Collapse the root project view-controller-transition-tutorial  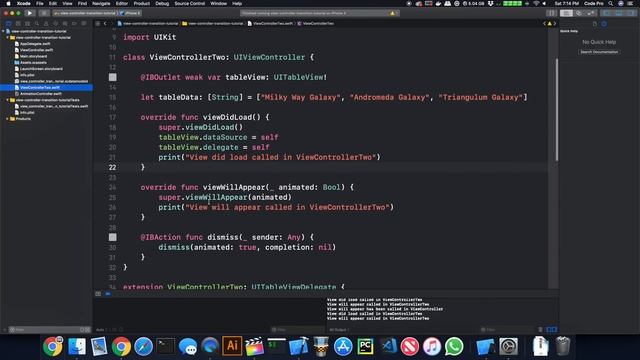tap(3, 31)
